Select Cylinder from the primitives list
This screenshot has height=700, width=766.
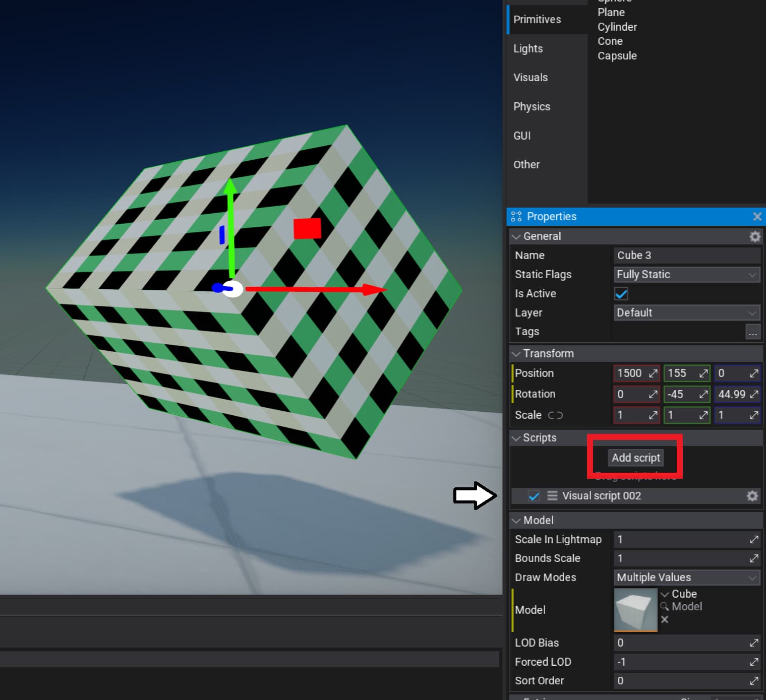[617, 27]
